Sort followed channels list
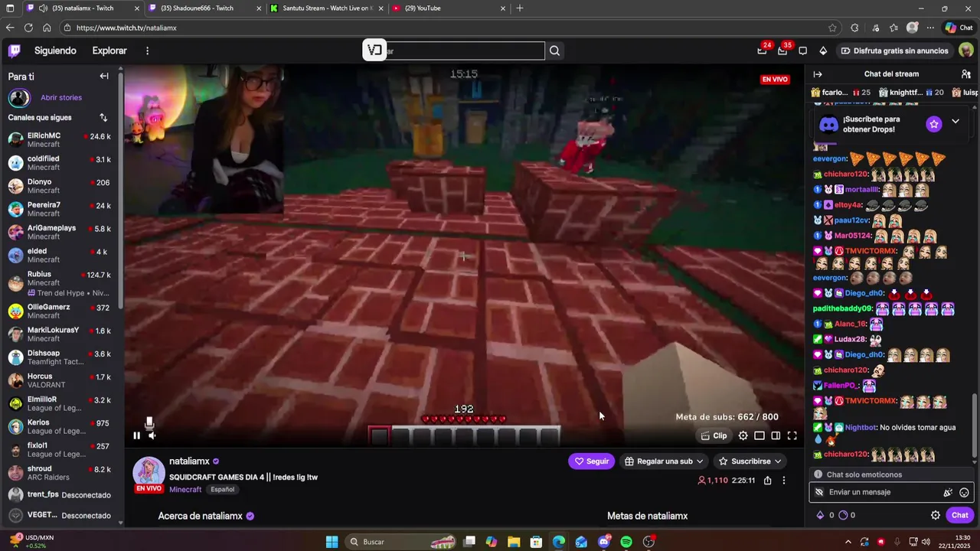 coord(103,117)
